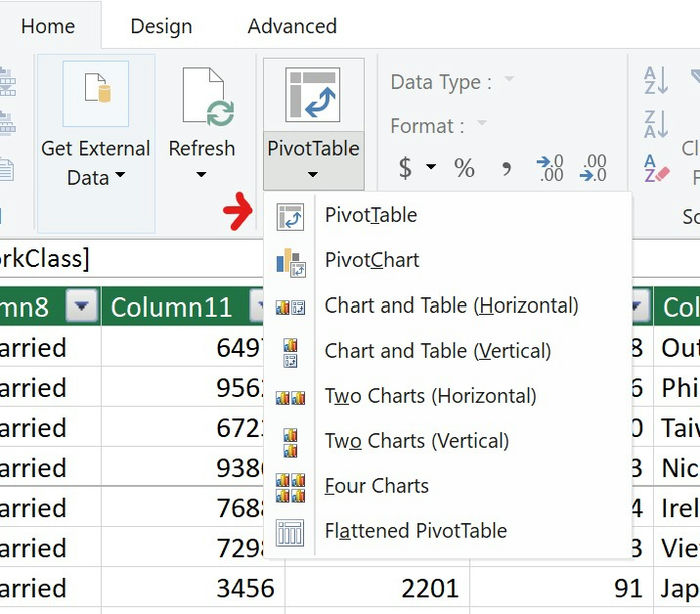
Task: Select PivotChart menu entry
Action: point(448,260)
